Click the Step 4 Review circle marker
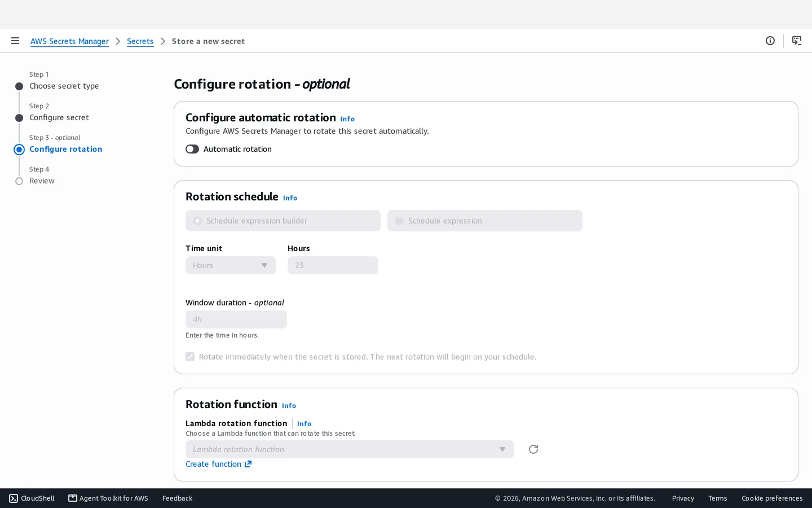This screenshot has height=508, width=812. 19,181
